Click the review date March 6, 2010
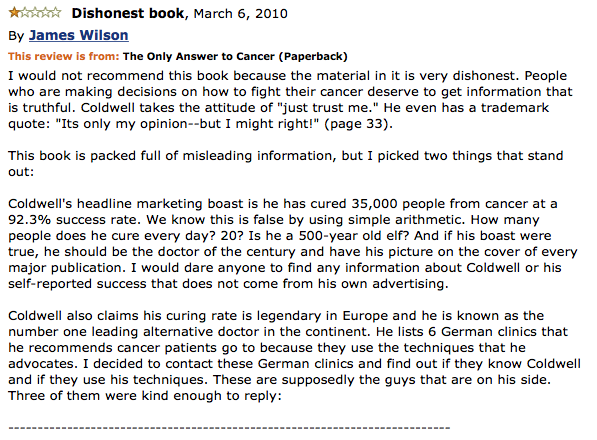597x440 pixels. click(x=241, y=14)
